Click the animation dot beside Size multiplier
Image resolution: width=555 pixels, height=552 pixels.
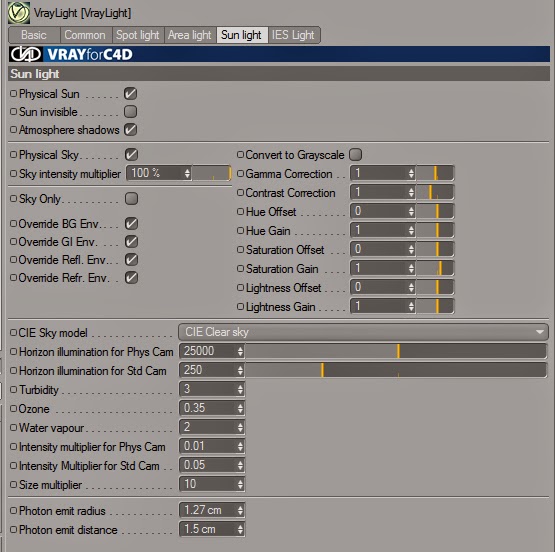(13, 484)
